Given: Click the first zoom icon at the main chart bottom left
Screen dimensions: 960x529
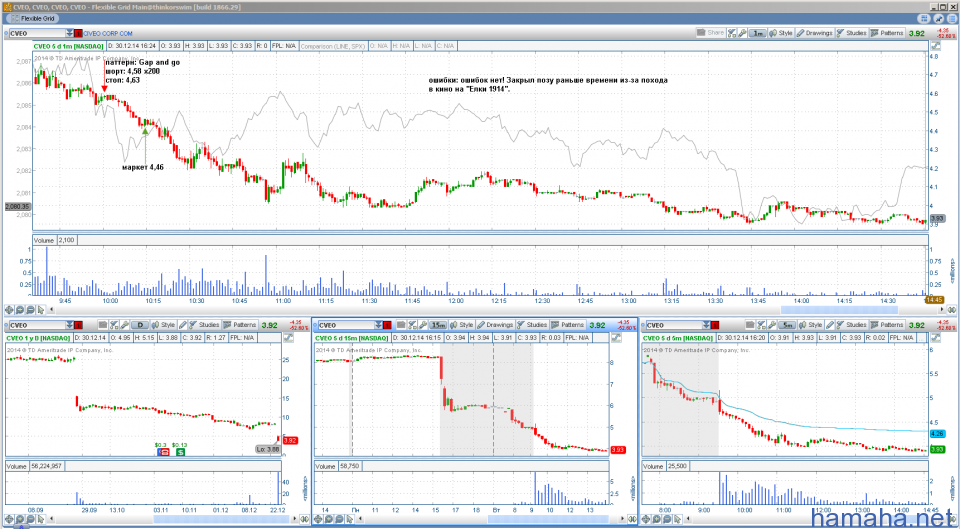Looking at the screenshot, I should point(9,310).
